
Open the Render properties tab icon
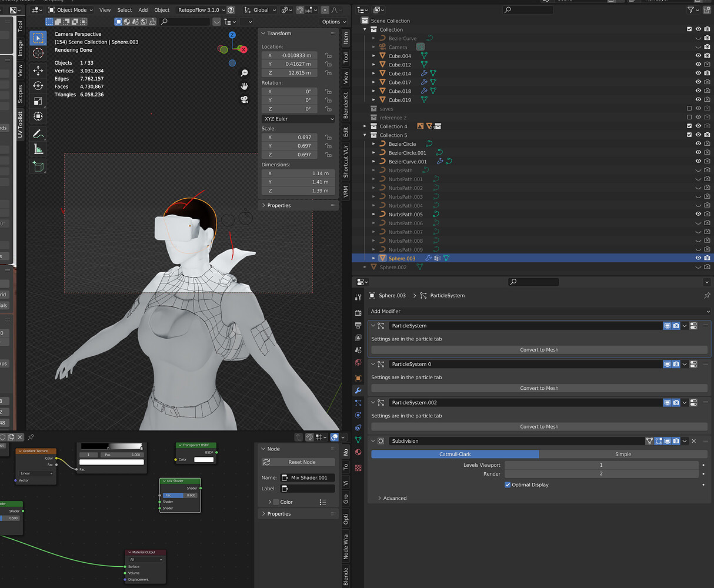(x=358, y=312)
